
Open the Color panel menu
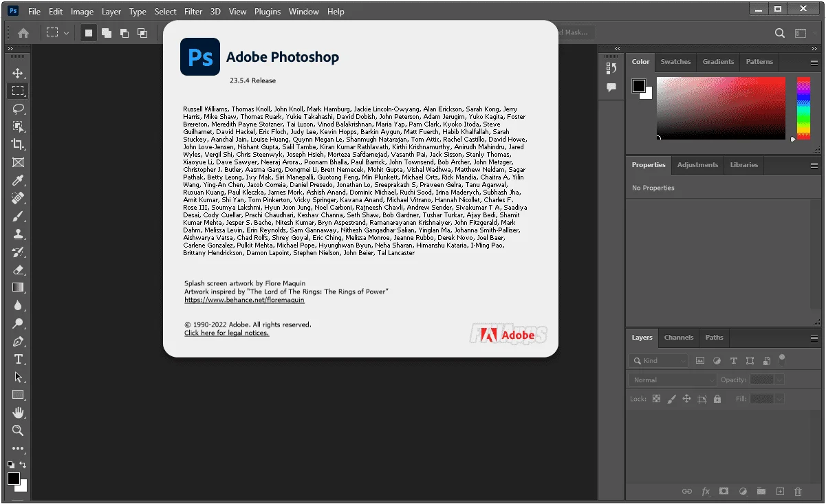click(x=814, y=62)
